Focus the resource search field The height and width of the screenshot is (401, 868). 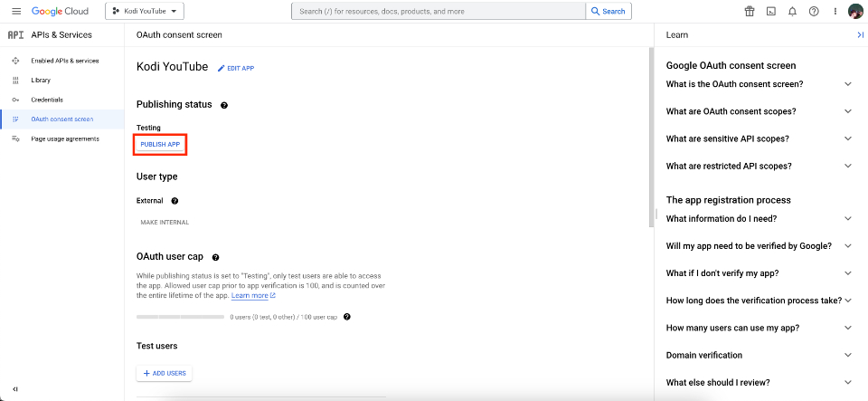pos(439,11)
